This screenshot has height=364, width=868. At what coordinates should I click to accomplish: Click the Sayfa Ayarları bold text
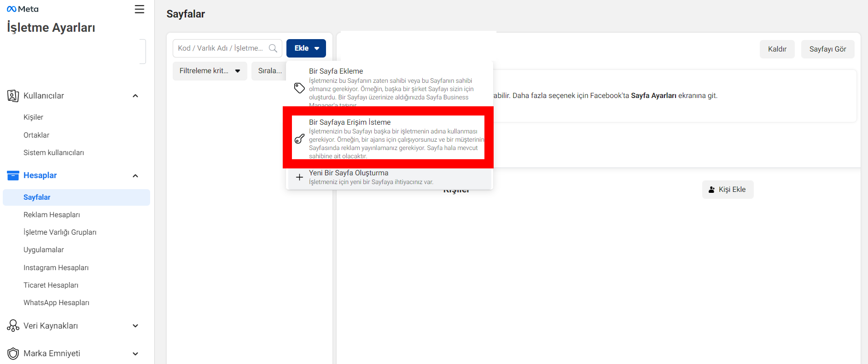pyautogui.click(x=653, y=96)
